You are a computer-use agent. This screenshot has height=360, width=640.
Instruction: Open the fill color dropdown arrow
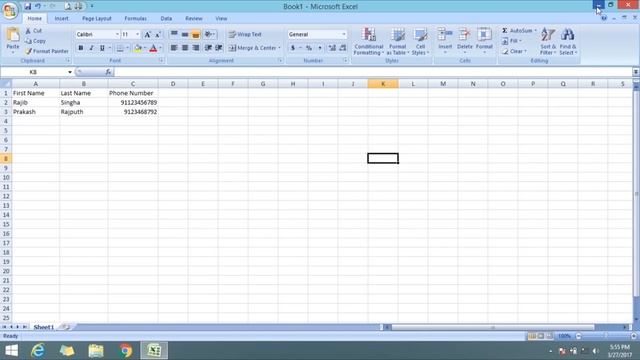click(145, 48)
